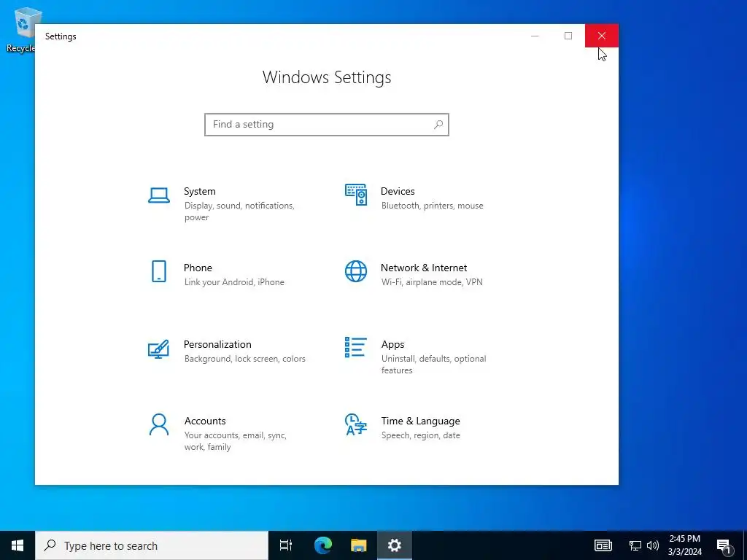Viewport: 747px width, 560px height.
Task: Click the Time & Language title
Action: pos(420,421)
